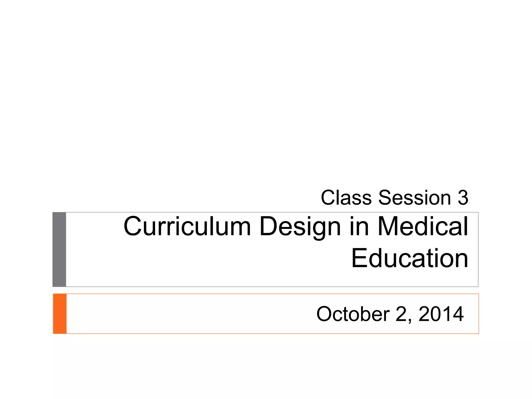
Task: Click the word "Curriculum" in the title
Action: click(x=187, y=227)
